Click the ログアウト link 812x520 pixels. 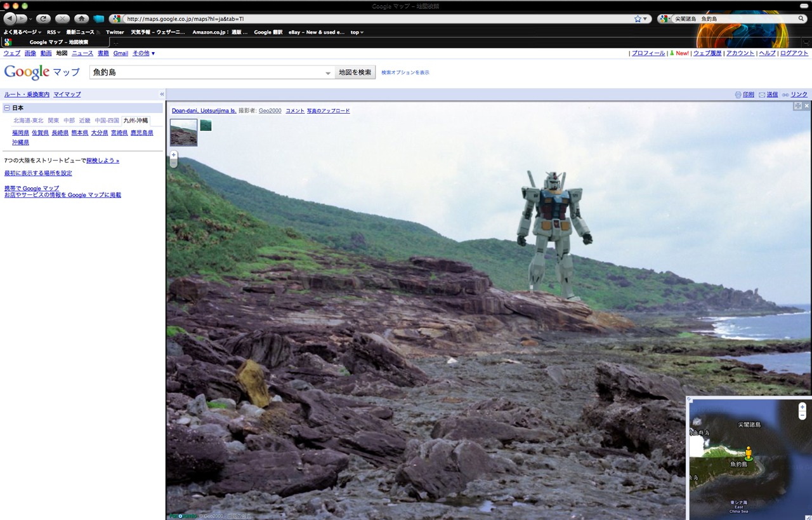click(794, 53)
